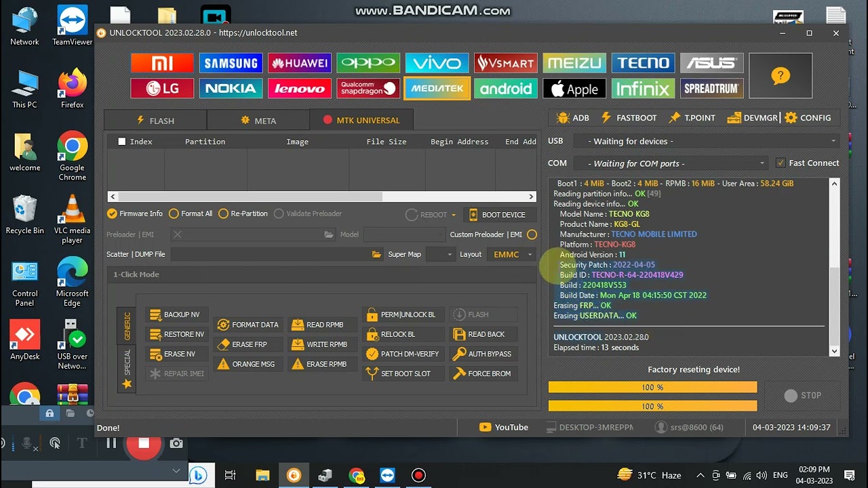Select the OPPO brand tile
This screenshot has width=868, height=488.
pos(368,63)
